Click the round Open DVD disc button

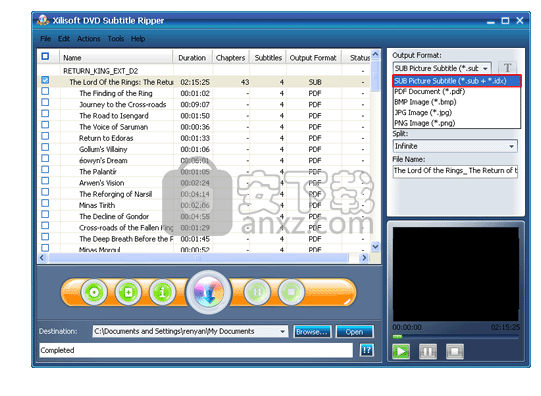(x=94, y=293)
